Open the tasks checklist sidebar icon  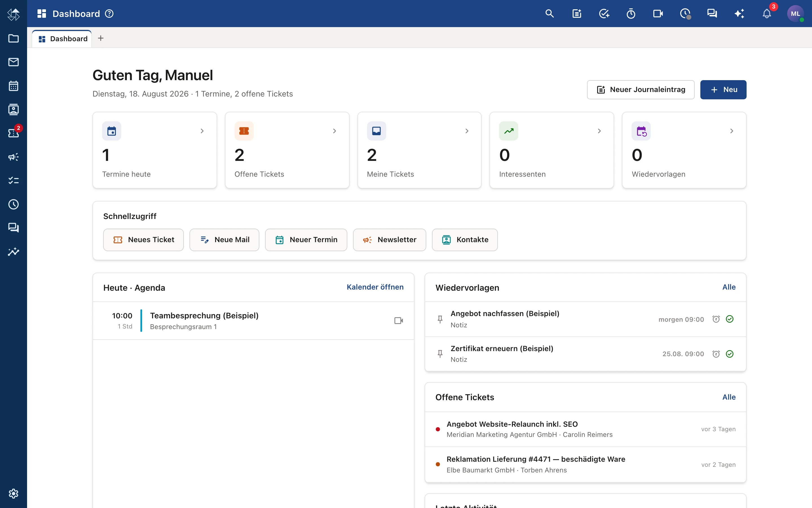(x=14, y=181)
